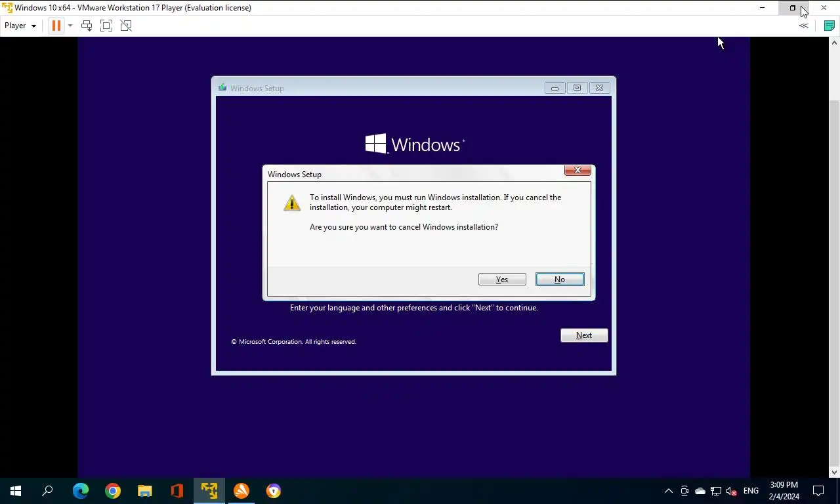The image size is (840, 504).
Task: Click Windows Setup icon in inner title bar
Action: coord(222,87)
